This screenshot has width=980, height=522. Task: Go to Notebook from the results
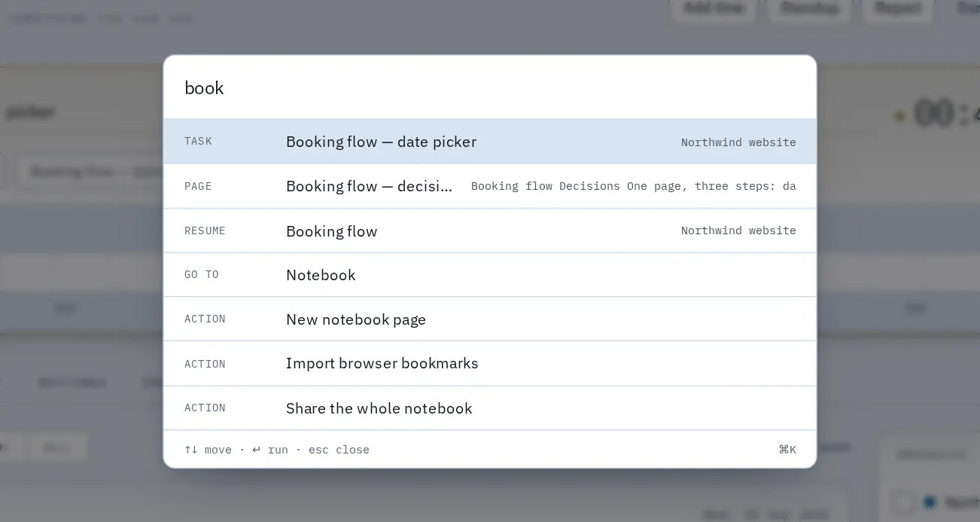(x=489, y=275)
